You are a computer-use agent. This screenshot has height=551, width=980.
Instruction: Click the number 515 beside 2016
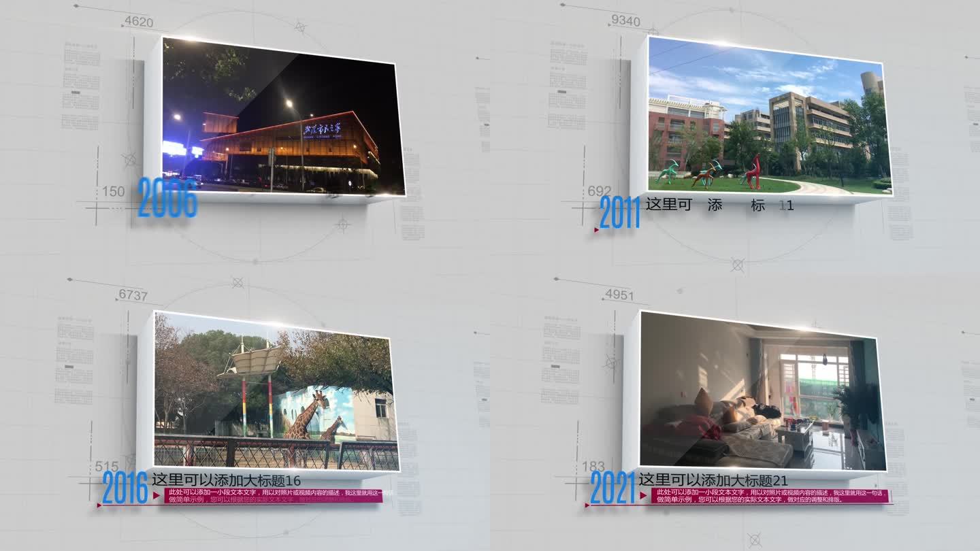click(x=107, y=466)
